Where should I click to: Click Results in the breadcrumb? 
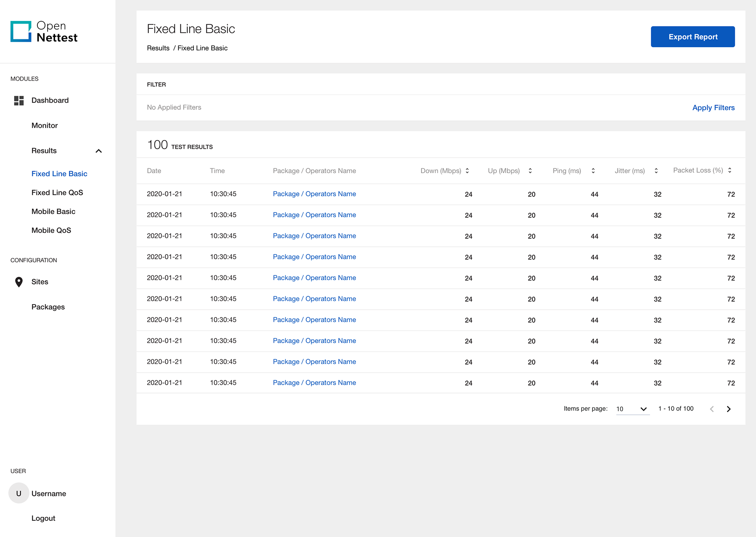158,48
